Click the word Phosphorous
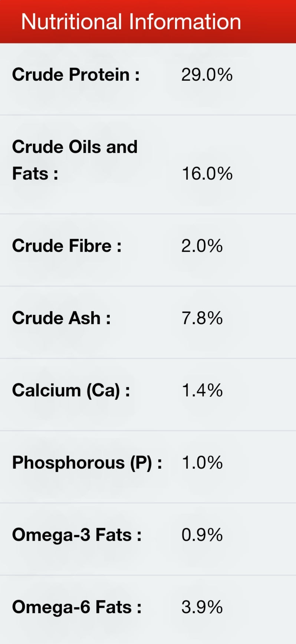 [68, 463]
